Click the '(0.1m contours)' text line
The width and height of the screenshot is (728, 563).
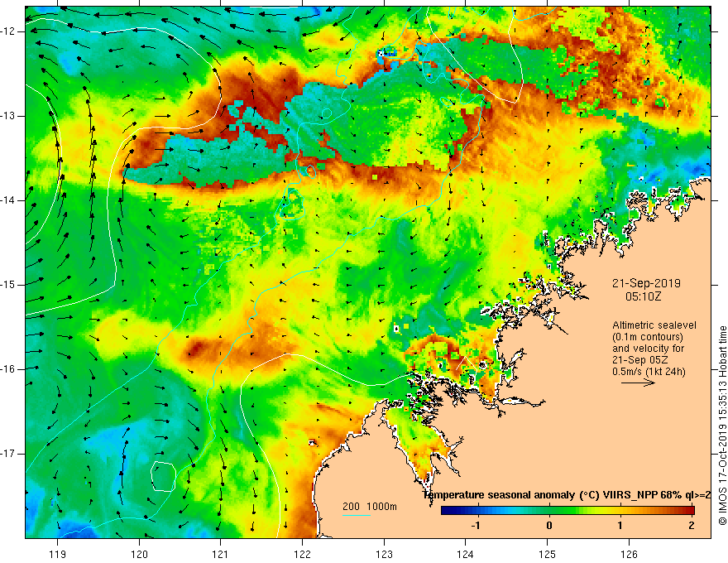coord(648,337)
